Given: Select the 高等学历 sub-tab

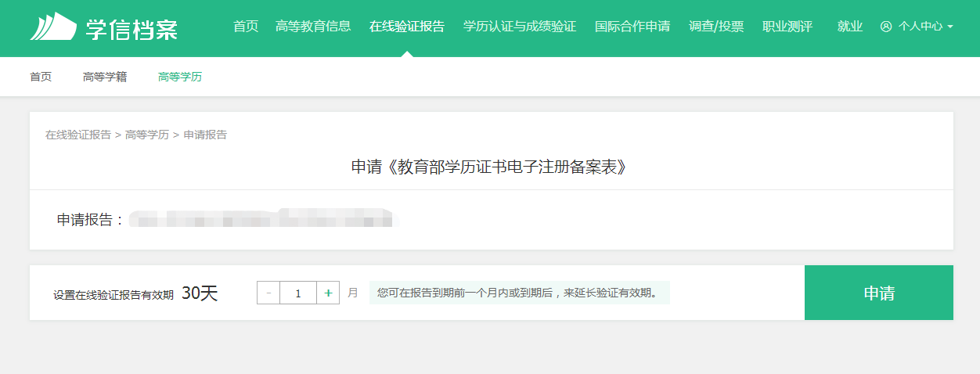Looking at the screenshot, I should point(180,77).
